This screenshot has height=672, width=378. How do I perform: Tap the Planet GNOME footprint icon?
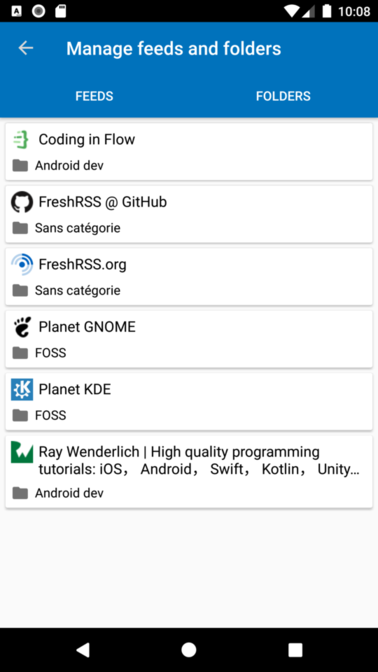click(21, 327)
